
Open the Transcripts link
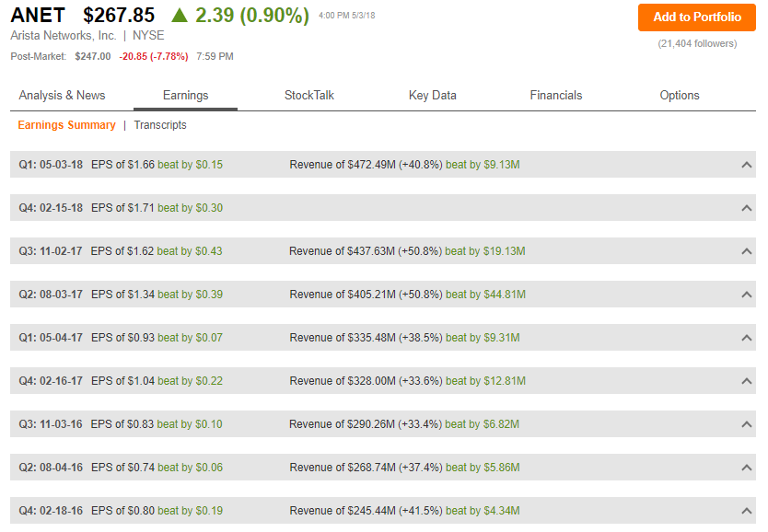160,125
